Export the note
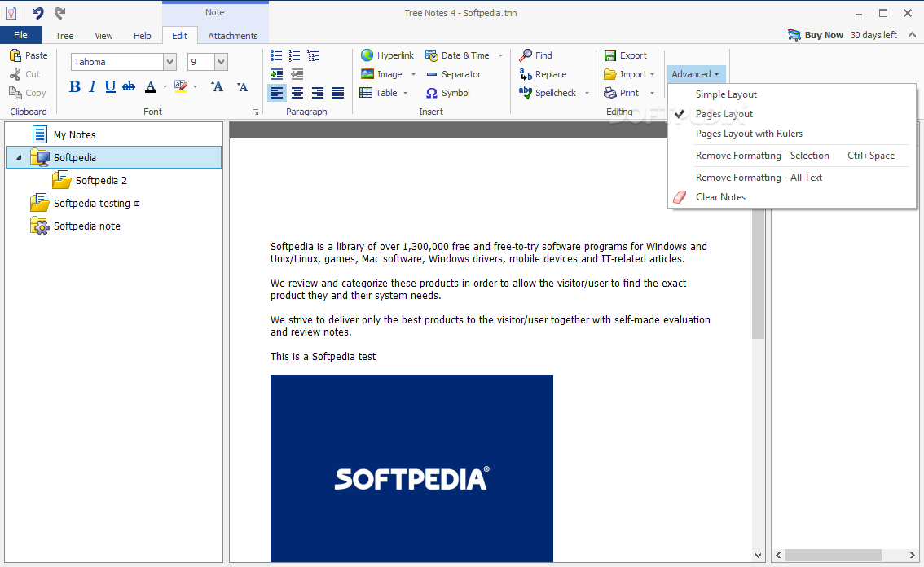 pos(625,55)
